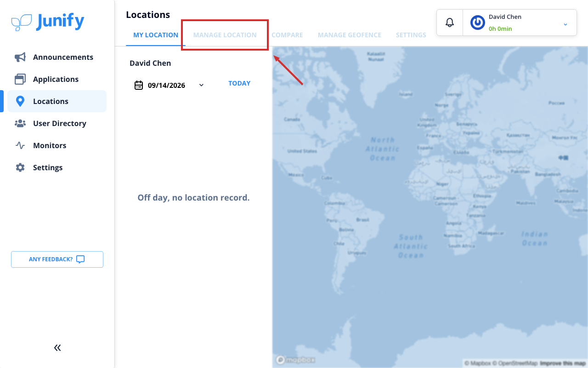Click North Atlantic Ocean on the map

pyautogui.click(x=382, y=149)
